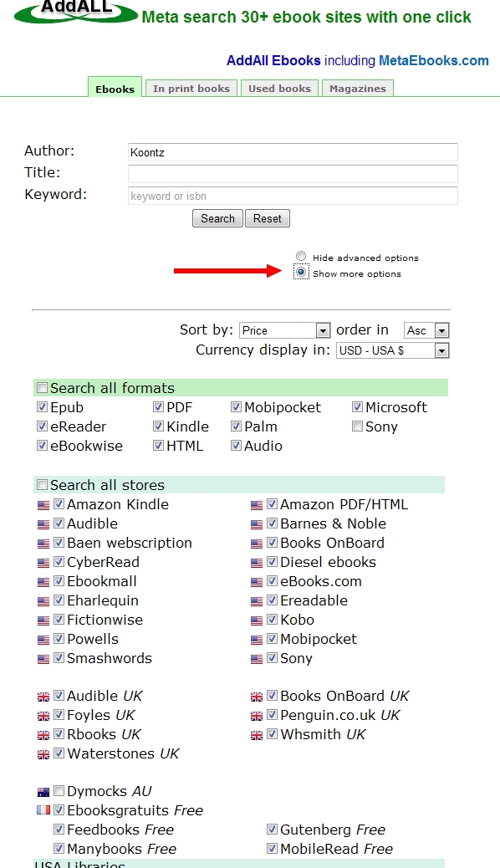Open the Sort by Price dropdown
500x868 pixels.
(x=284, y=330)
